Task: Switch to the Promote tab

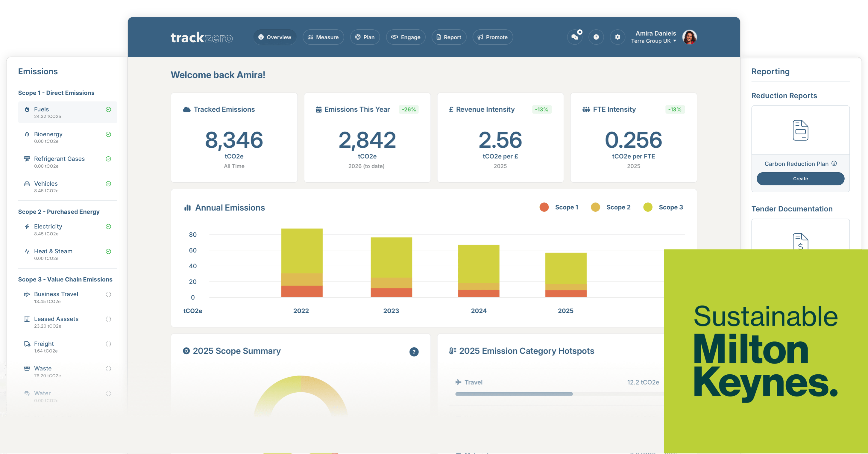Action: pyautogui.click(x=493, y=37)
